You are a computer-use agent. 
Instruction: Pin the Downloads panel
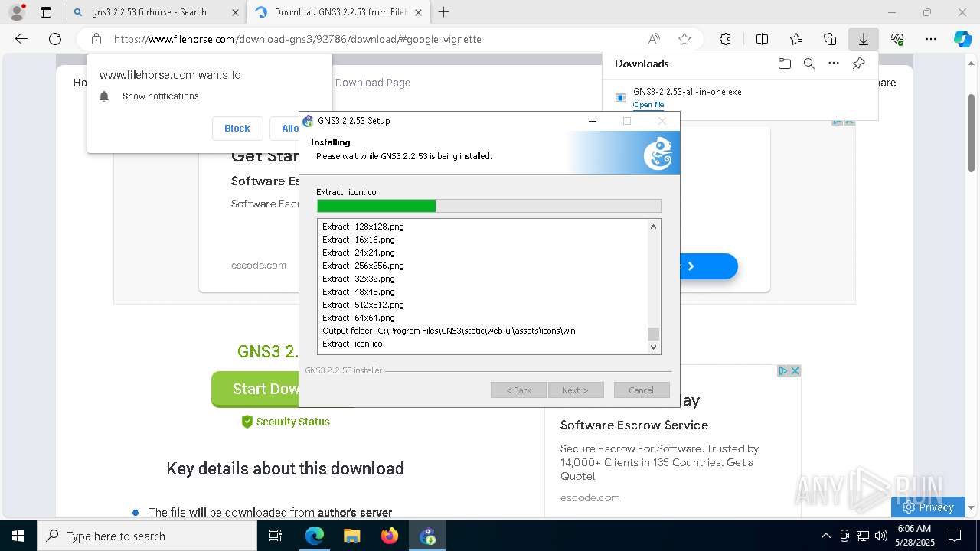(858, 64)
